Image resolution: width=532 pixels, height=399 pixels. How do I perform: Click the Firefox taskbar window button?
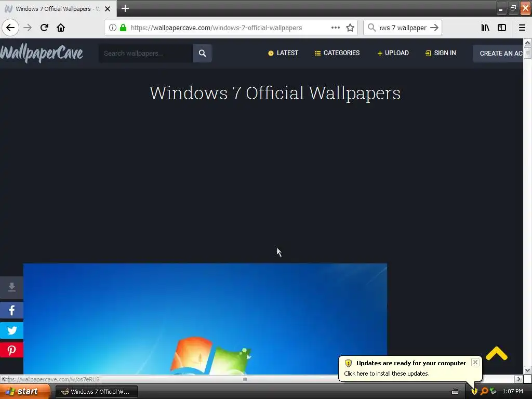coord(96,392)
